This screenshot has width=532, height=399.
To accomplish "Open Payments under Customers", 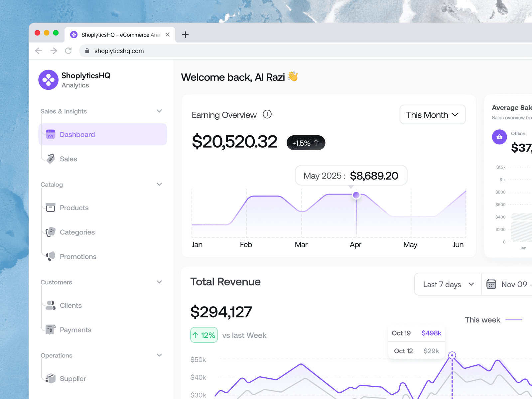I will pos(75,330).
